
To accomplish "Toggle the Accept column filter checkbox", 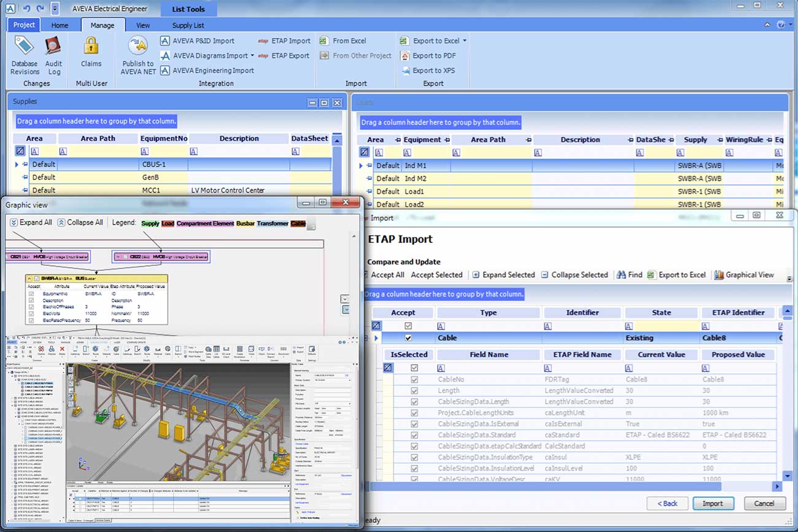I will pos(408,326).
